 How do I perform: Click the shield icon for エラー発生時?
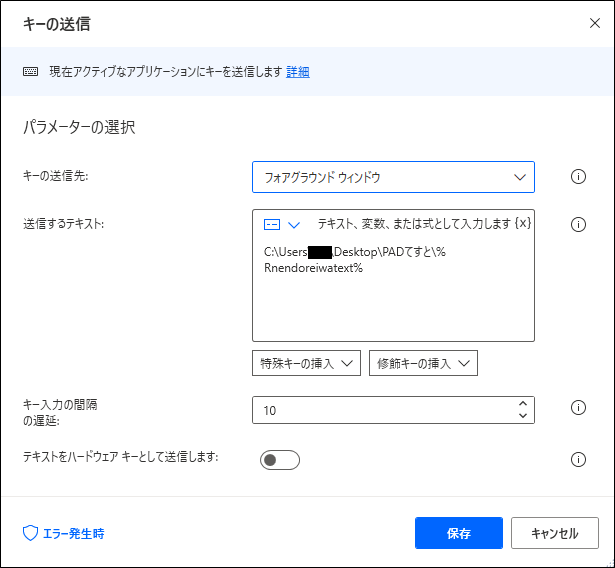click(x=30, y=533)
